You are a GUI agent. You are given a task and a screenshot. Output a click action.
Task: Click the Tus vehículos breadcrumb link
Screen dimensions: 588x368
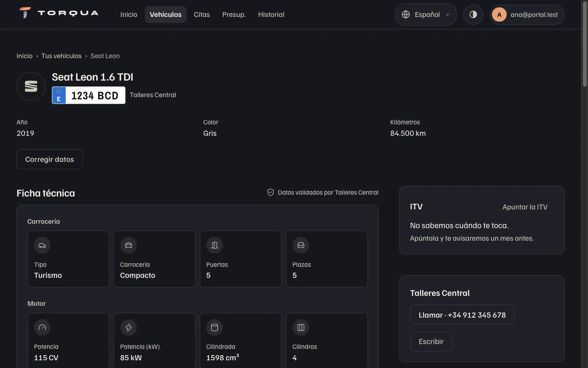pyautogui.click(x=61, y=56)
